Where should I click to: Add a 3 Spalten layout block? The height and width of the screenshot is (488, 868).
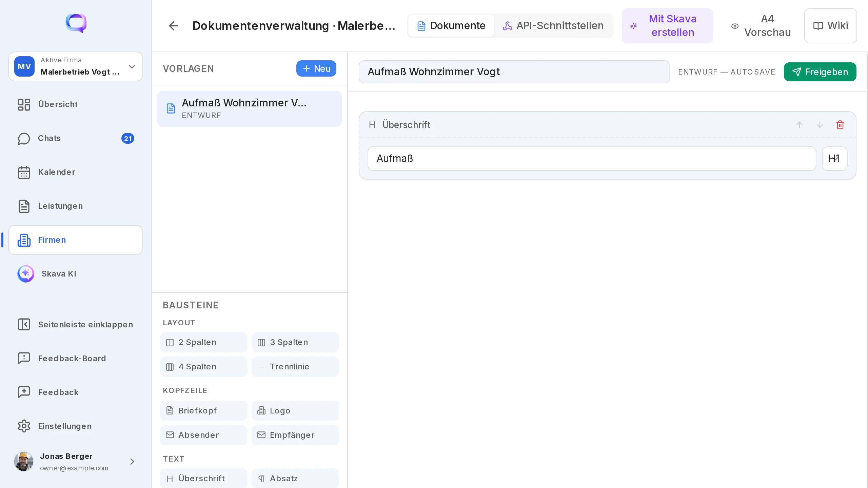[x=295, y=342]
